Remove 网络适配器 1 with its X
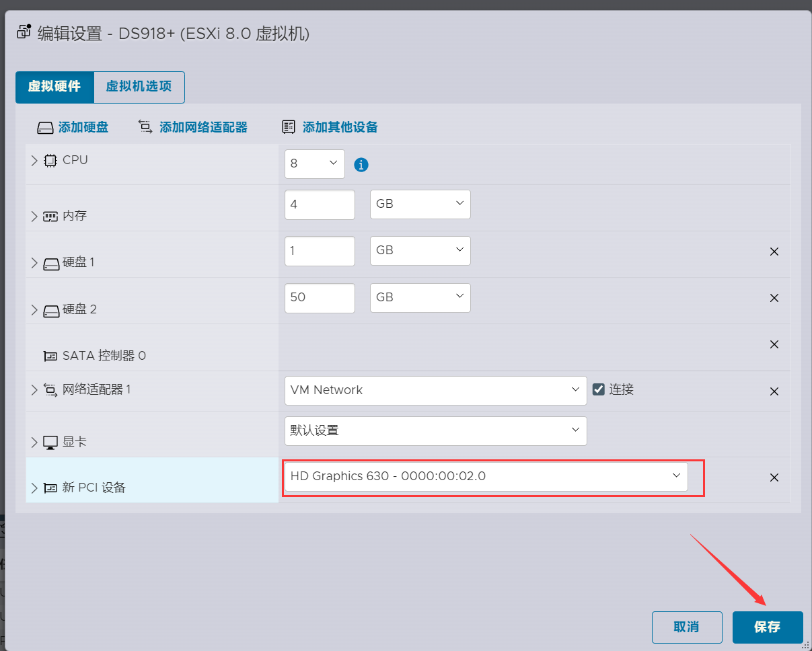Screen dimensions: 812x651 point(774,391)
